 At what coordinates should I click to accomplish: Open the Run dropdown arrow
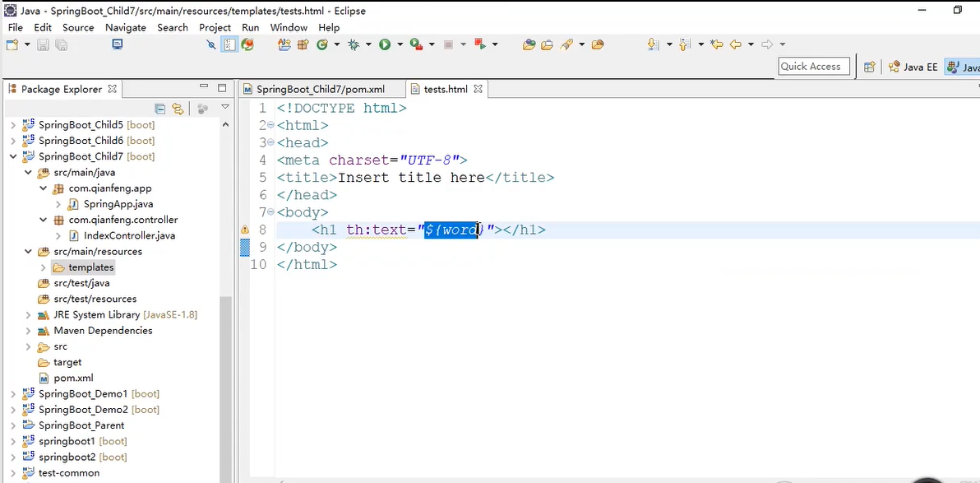400,44
